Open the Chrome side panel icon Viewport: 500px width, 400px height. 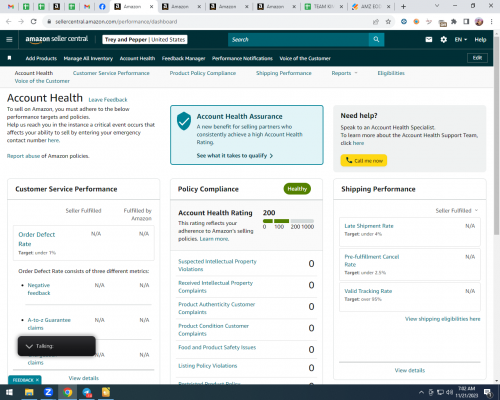[x=466, y=21]
